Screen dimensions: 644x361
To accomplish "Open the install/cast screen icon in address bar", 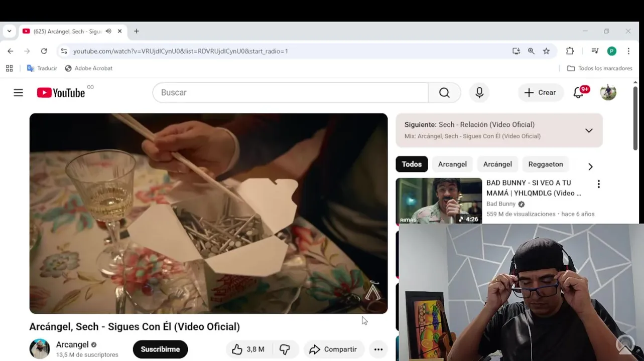I will (x=516, y=51).
